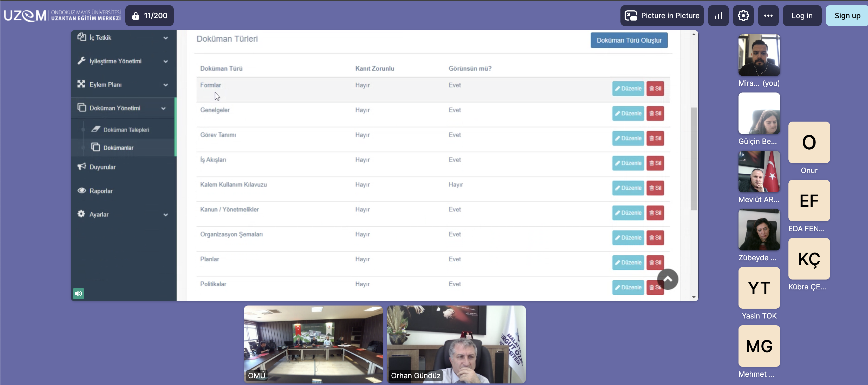This screenshot has height=385, width=868.
Task: Toggle Picture in Picture mode
Action: pos(662,16)
